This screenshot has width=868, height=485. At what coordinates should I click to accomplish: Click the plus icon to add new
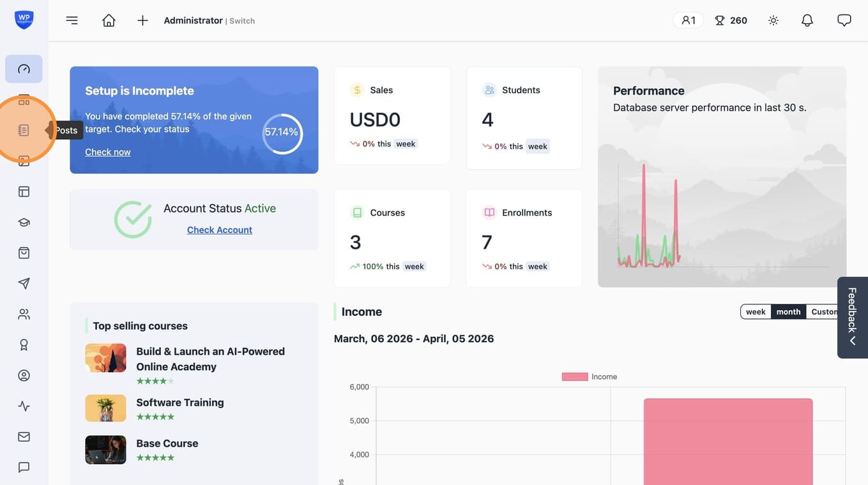142,20
